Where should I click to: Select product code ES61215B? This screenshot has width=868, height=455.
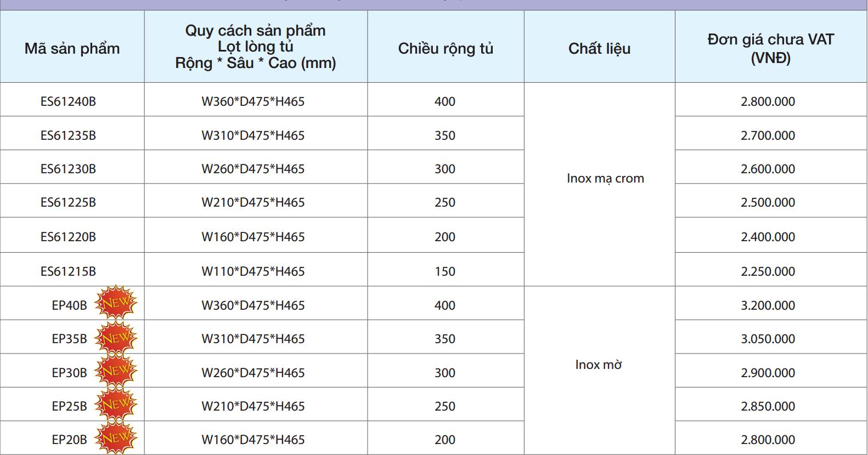[68, 271]
